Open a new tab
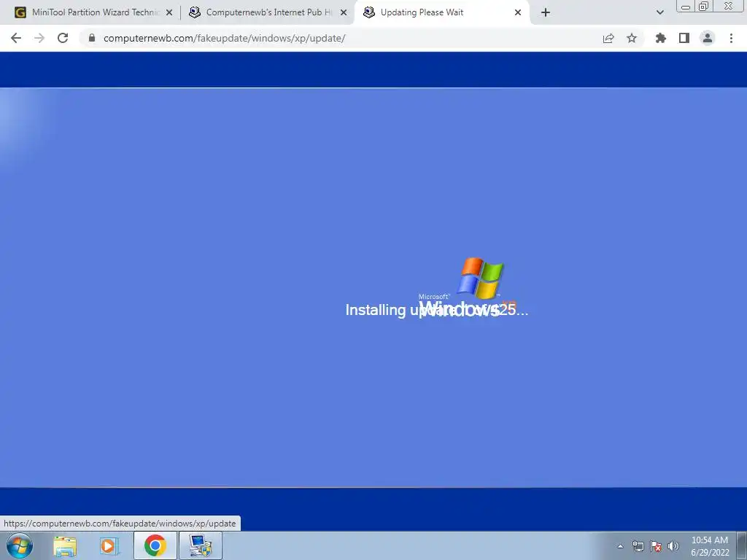The height and width of the screenshot is (560, 747). coord(546,12)
